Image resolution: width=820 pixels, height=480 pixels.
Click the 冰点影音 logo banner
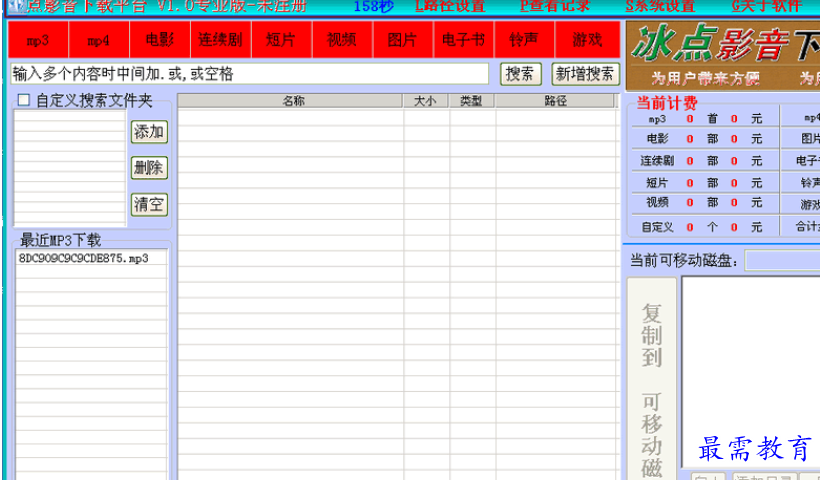(723, 55)
